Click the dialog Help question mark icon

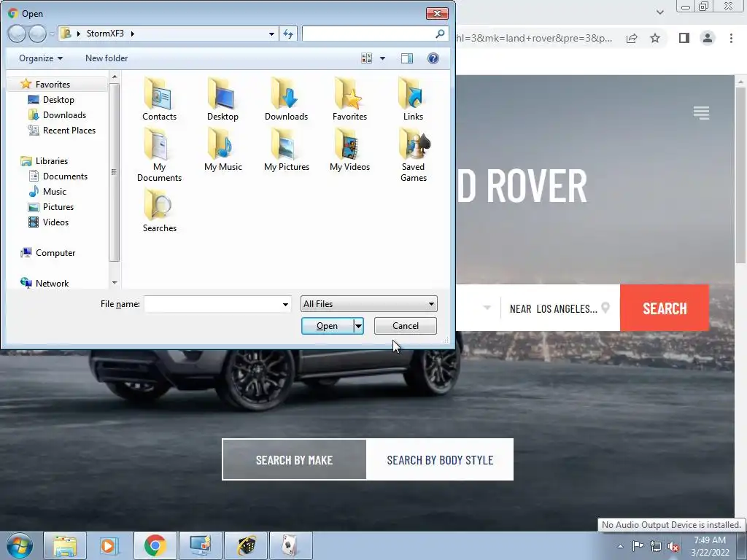pos(433,58)
